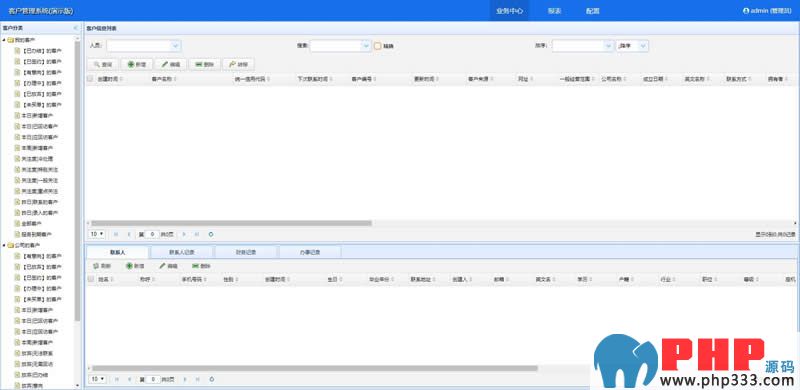Open the 人员 combo box dropdown
The image size is (800, 390).
point(176,46)
